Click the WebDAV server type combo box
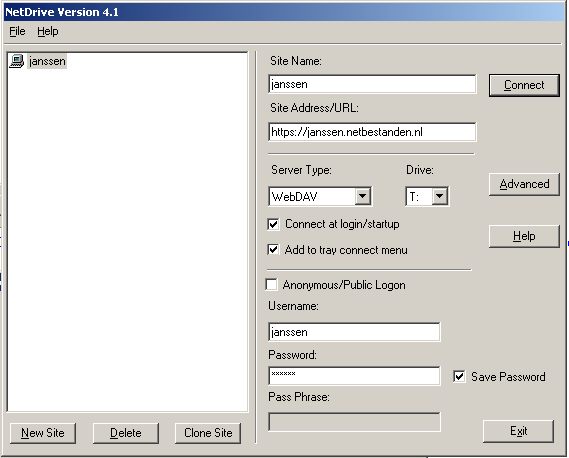This screenshot has height=458, width=569. pyautogui.click(x=320, y=196)
